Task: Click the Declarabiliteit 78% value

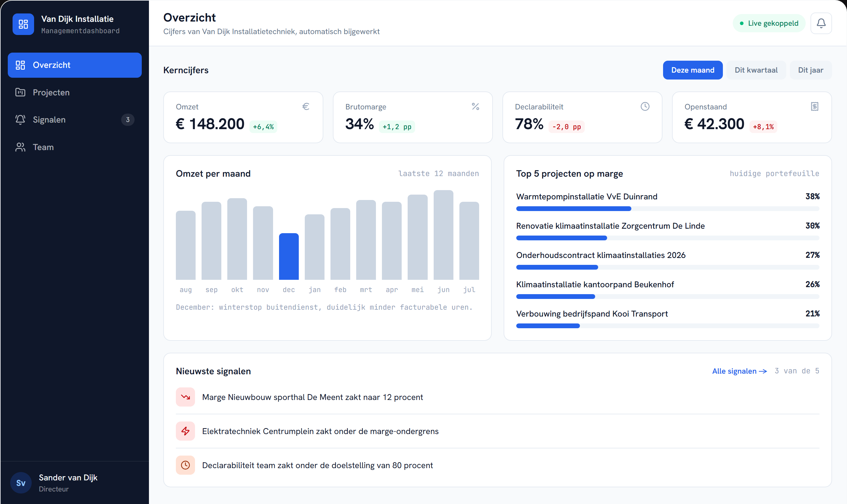Action: [x=529, y=124]
